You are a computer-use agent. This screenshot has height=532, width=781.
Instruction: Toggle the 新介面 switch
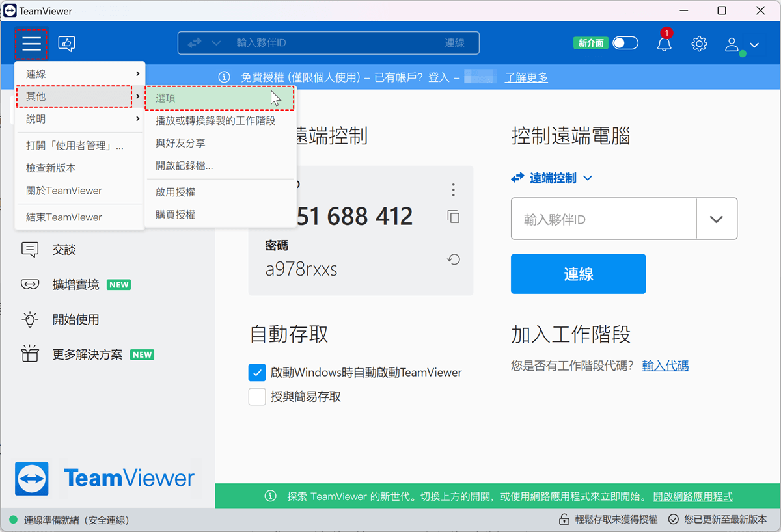click(x=625, y=43)
